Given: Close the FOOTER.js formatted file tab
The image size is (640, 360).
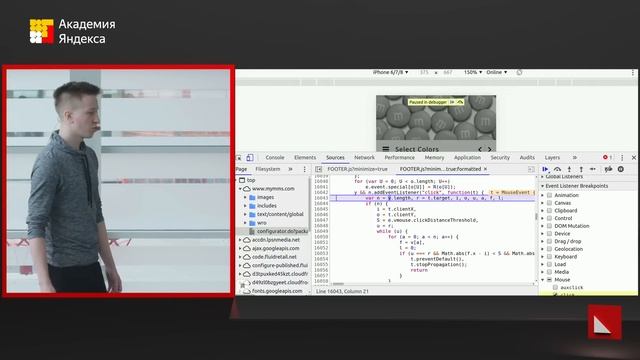Looking at the screenshot, I should point(486,169).
